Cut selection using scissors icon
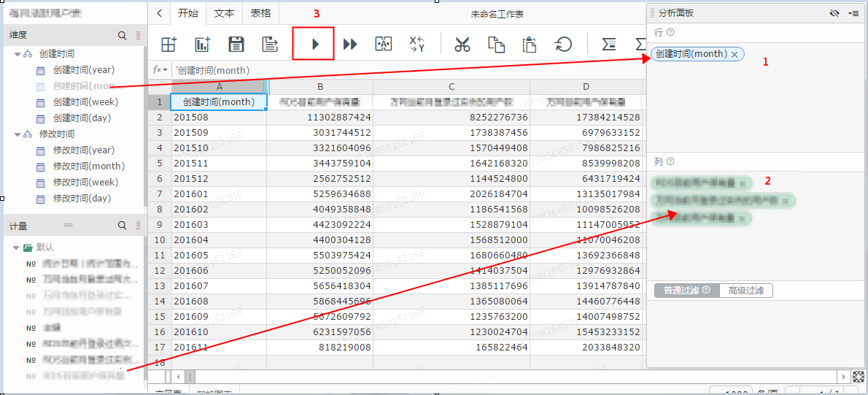This screenshot has width=868, height=395. [462, 45]
